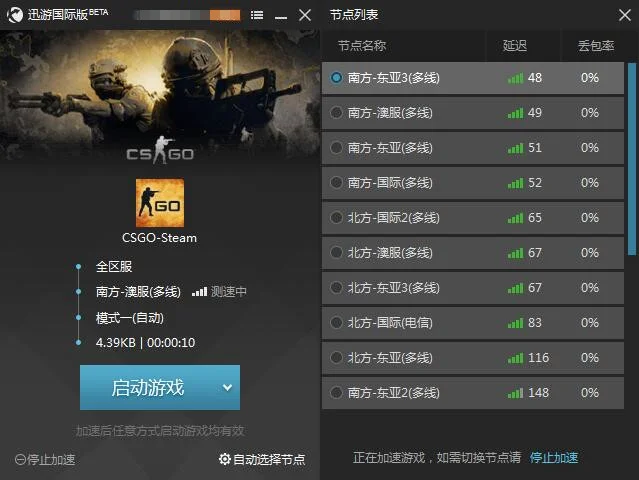Select the 北方-澳服(多线) radio button

(x=336, y=253)
